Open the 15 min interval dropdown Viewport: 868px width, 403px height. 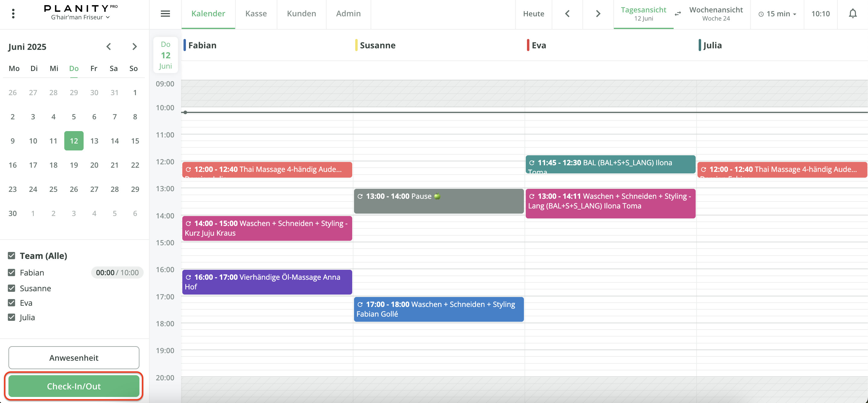tap(777, 14)
